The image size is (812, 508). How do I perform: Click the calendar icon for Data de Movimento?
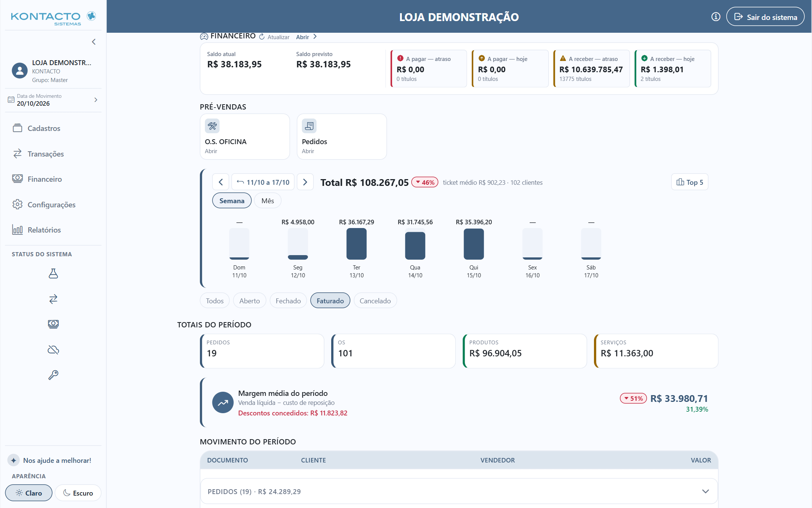[x=11, y=100]
